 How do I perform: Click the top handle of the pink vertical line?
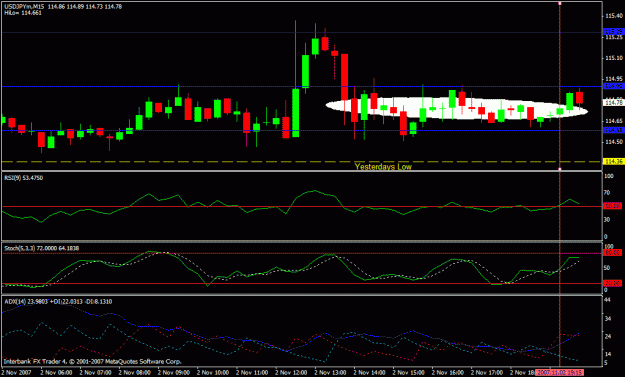[560, 3]
